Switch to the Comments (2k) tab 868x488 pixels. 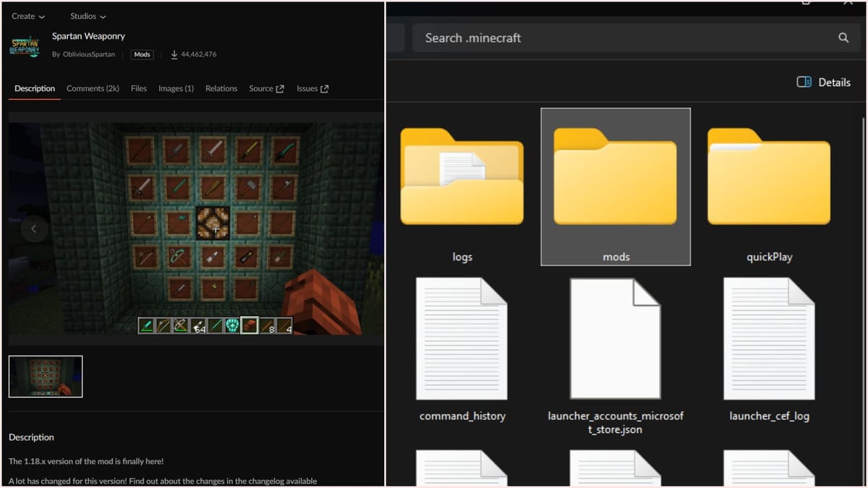click(x=93, y=88)
